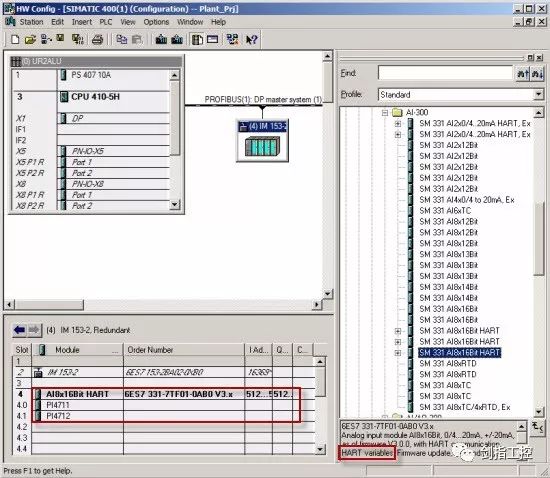Viewport: 550px width, 478px height.
Task: Click the New station toolbar icon
Action: (x=15, y=39)
